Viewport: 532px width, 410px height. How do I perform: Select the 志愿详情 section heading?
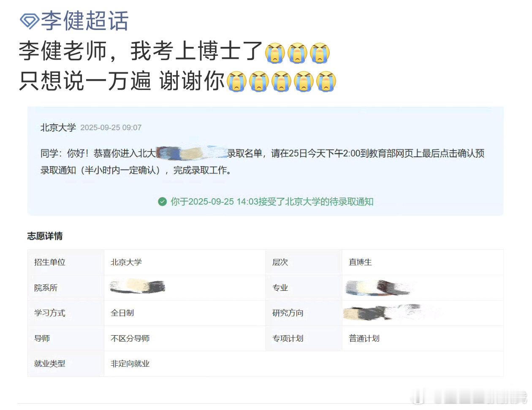(45, 236)
